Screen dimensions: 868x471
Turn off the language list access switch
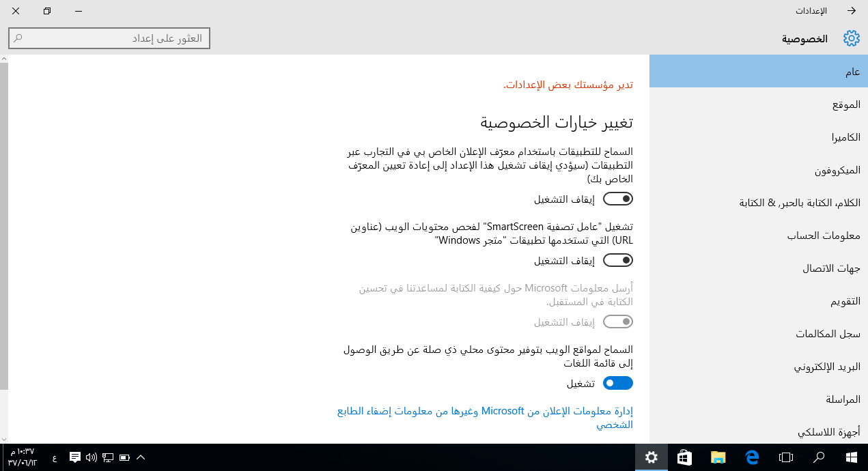point(618,383)
